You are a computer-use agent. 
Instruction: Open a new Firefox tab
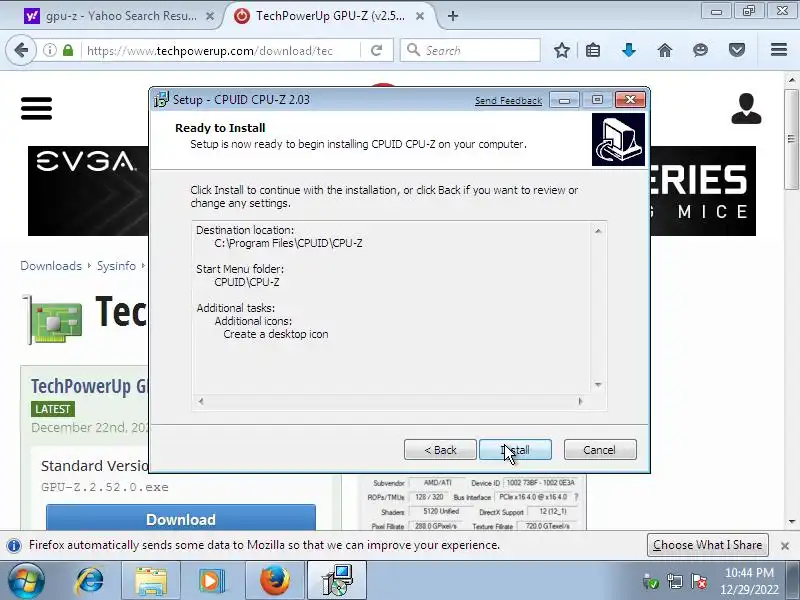pos(453,16)
